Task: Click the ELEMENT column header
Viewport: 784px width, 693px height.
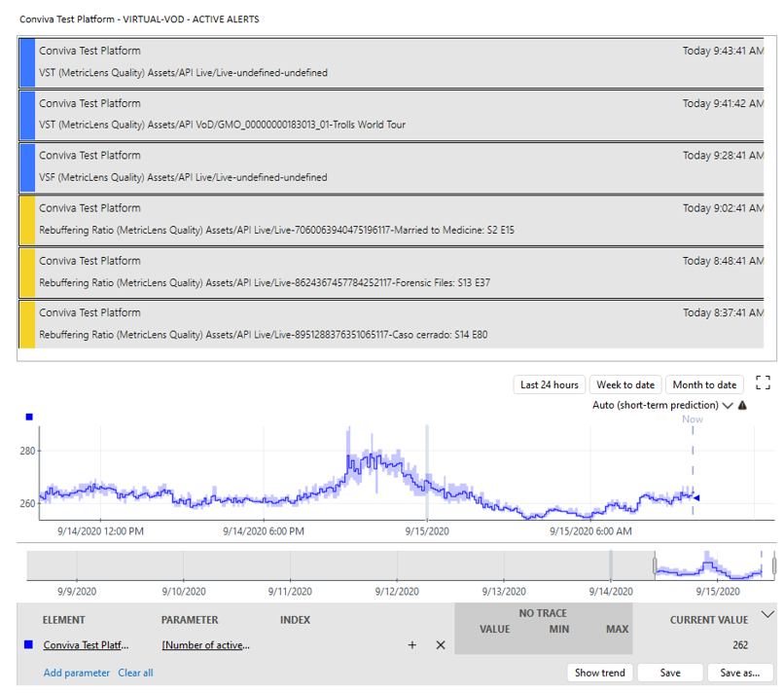Action: click(x=64, y=620)
